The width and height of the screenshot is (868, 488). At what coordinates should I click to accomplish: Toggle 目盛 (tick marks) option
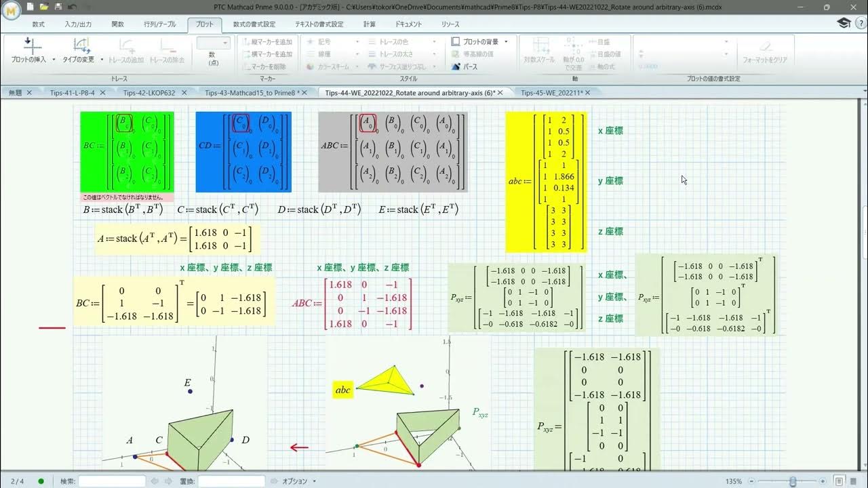pos(599,41)
